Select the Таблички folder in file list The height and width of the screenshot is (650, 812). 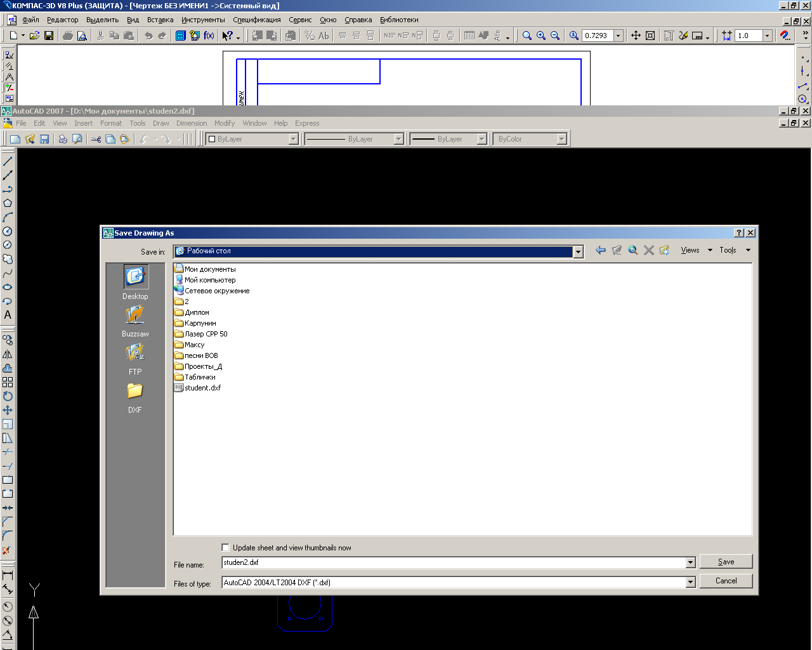[195, 377]
